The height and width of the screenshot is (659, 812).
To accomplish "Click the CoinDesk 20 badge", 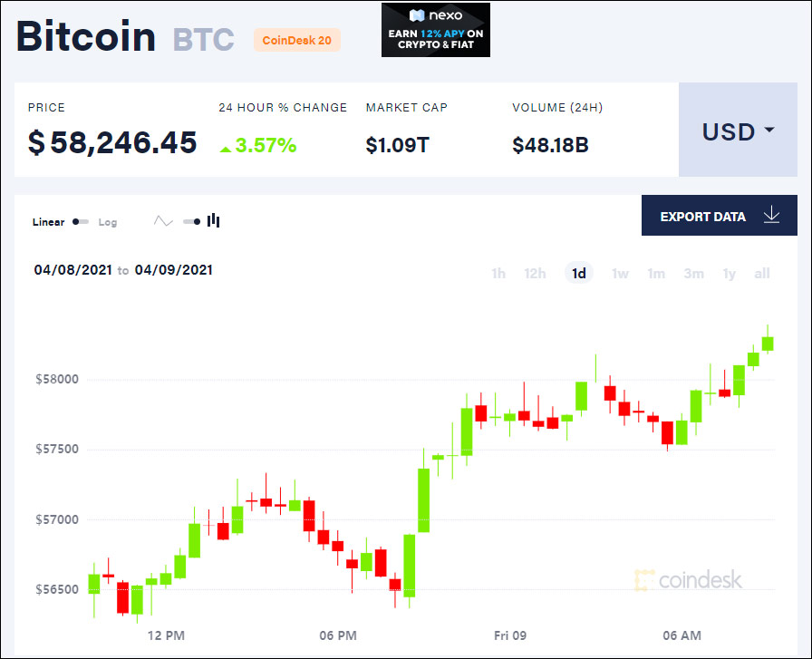I will [296, 40].
